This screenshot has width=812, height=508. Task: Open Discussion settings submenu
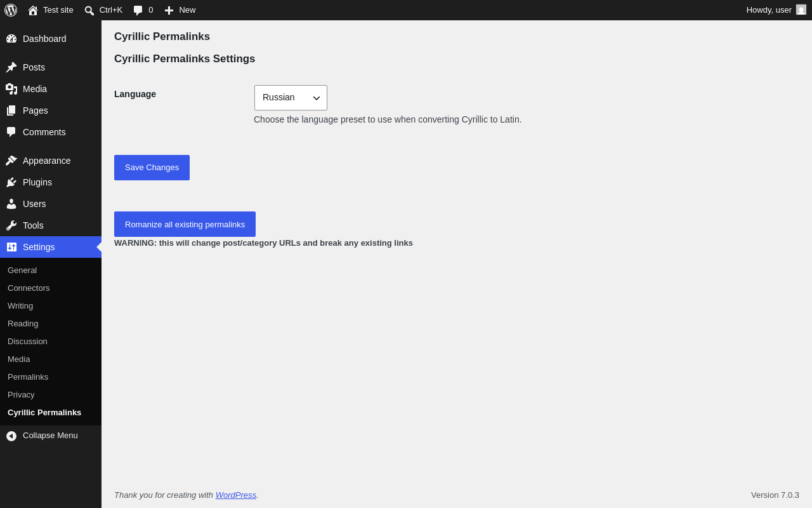tap(27, 341)
